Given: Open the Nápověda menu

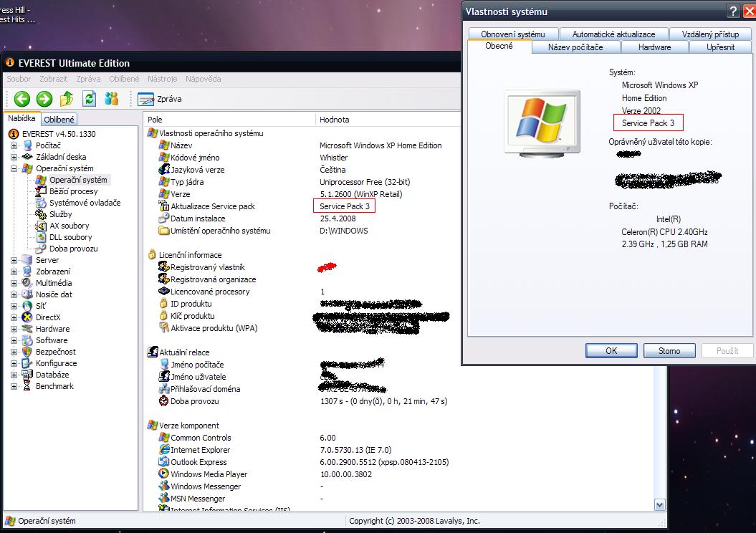Looking at the screenshot, I should click(203, 79).
